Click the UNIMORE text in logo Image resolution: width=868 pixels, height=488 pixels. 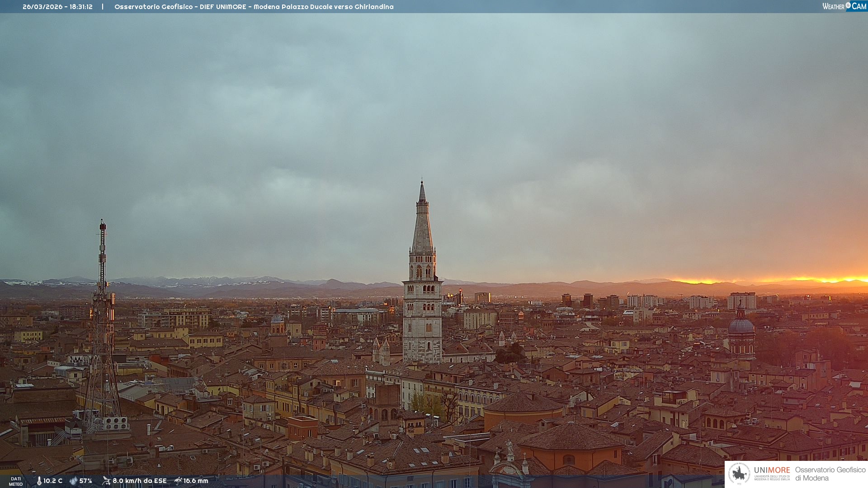click(x=772, y=470)
